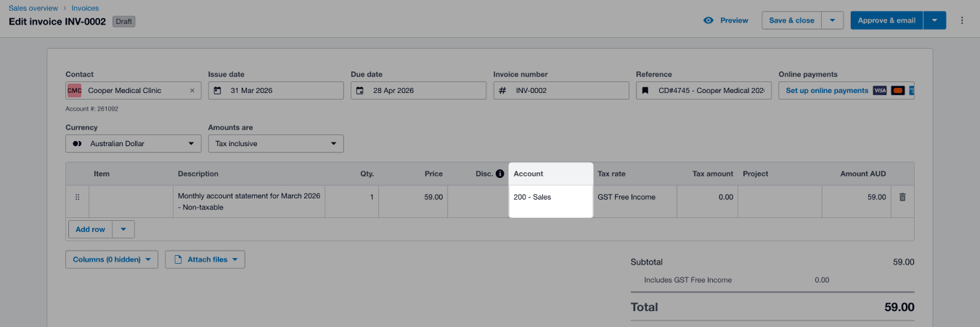Click the Approve & email button
Viewport: 980px width, 327px height.
pyautogui.click(x=887, y=20)
